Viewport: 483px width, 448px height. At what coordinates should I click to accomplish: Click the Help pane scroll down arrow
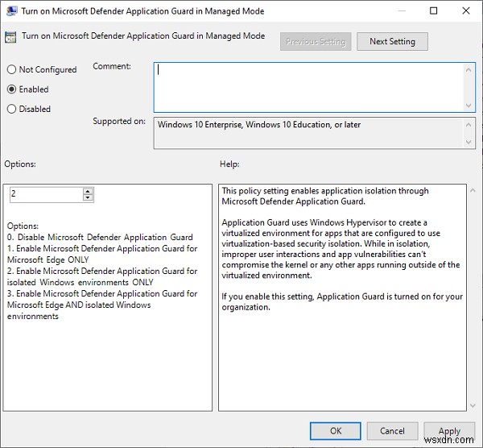473,405
